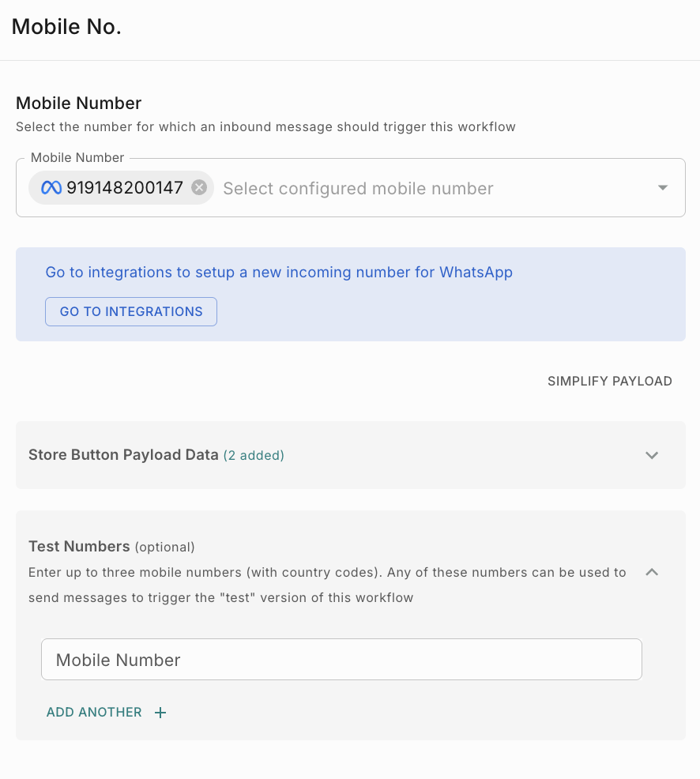Click ADD ANOTHER to add a test number
Image resolution: width=700 pixels, height=779 pixels.
pyautogui.click(x=94, y=712)
